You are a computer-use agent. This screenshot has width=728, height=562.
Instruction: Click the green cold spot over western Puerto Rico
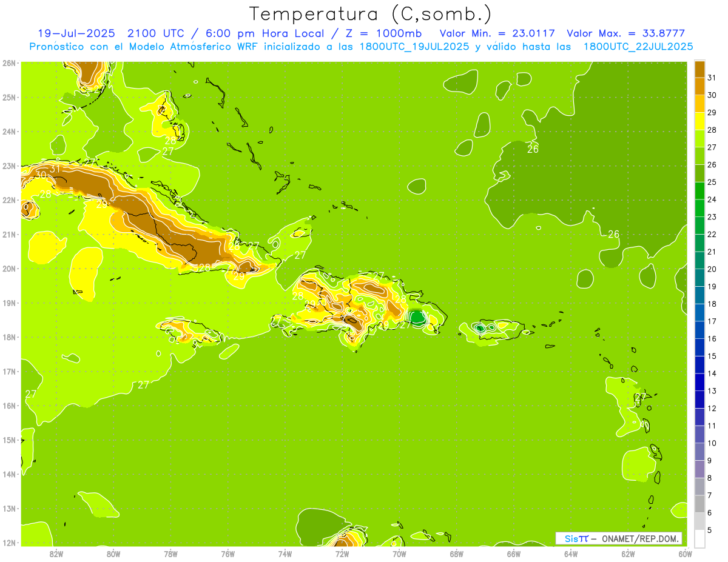(x=480, y=328)
